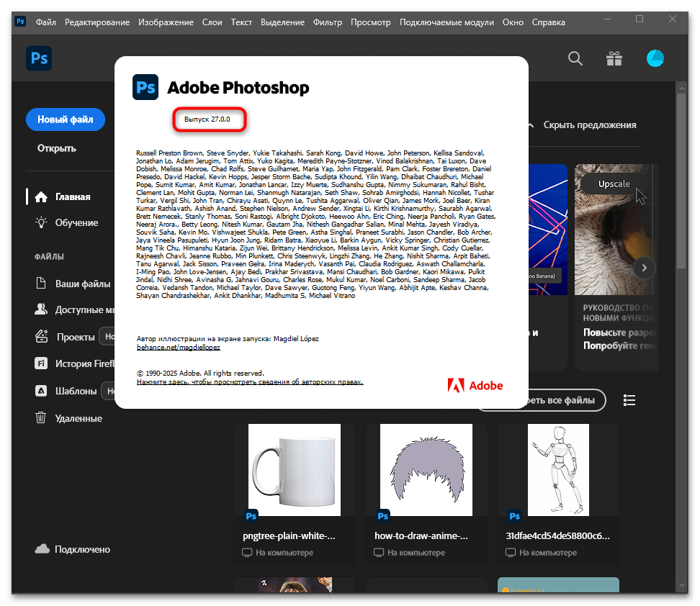The height and width of the screenshot is (606, 700).
Task: Open the anime hair file thumbnail
Action: 426,470
